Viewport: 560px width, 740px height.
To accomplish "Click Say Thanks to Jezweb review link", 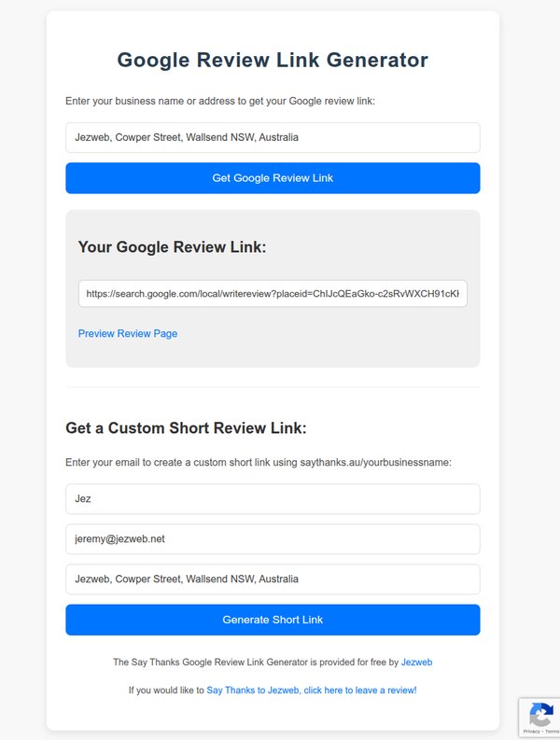I will click(x=312, y=691).
